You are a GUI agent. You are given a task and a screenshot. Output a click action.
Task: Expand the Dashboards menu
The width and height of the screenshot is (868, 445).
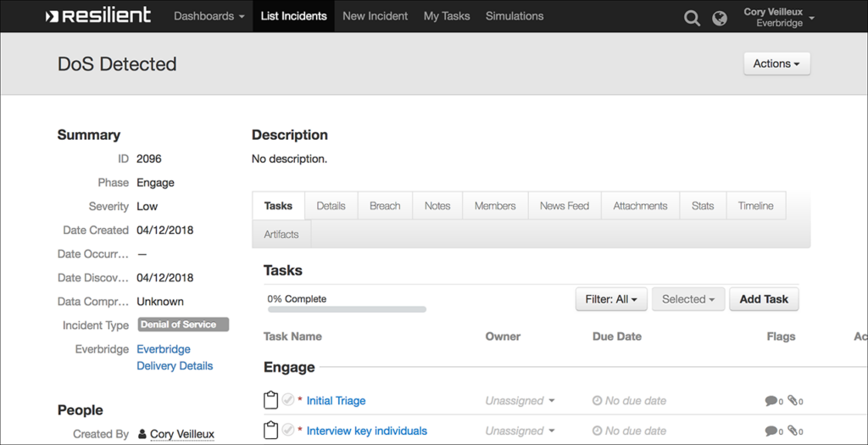209,16
